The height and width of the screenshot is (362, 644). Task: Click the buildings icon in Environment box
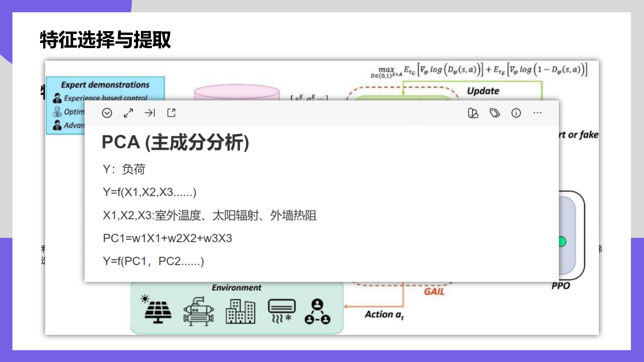click(241, 311)
